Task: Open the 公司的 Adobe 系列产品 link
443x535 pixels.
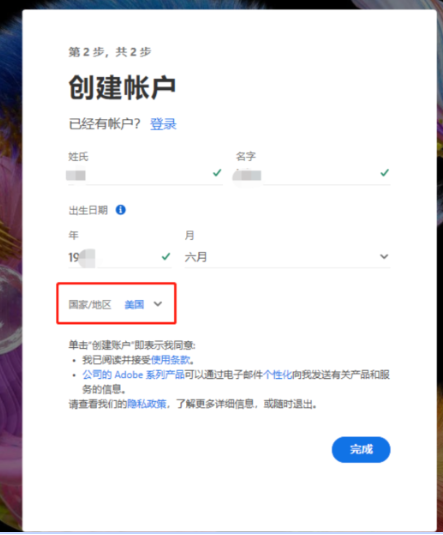Action: pos(133,375)
